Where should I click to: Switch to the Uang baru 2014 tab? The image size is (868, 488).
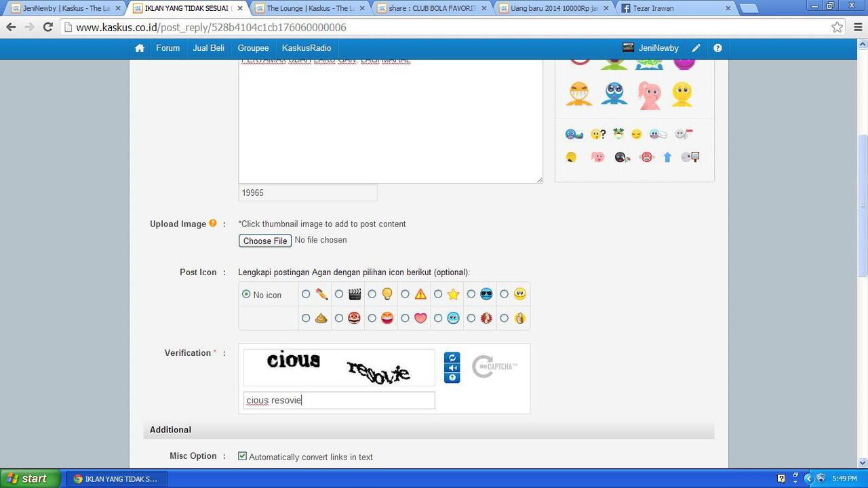pos(554,8)
